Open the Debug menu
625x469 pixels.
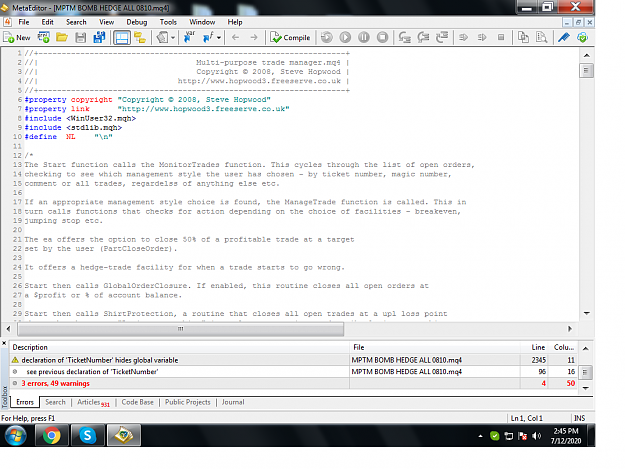[x=137, y=22]
